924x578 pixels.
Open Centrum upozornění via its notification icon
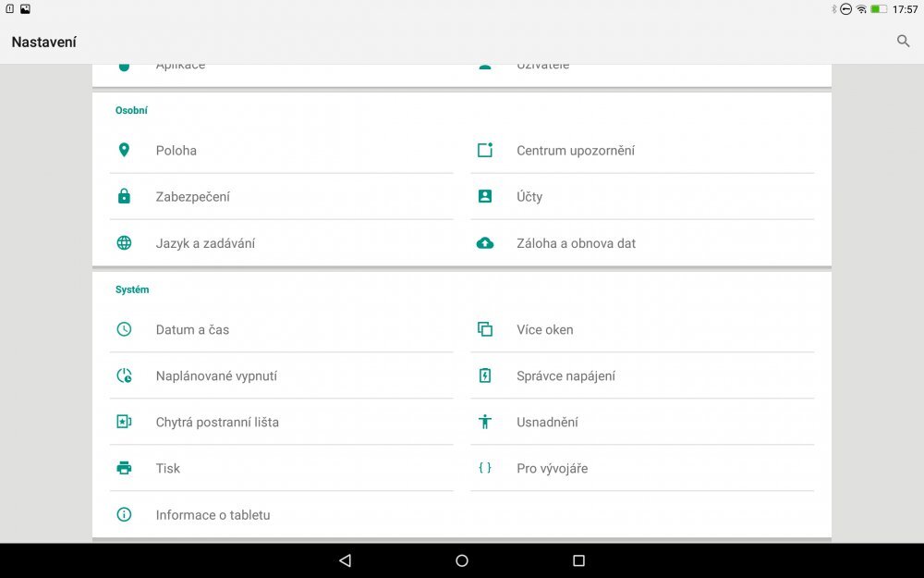tap(484, 150)
